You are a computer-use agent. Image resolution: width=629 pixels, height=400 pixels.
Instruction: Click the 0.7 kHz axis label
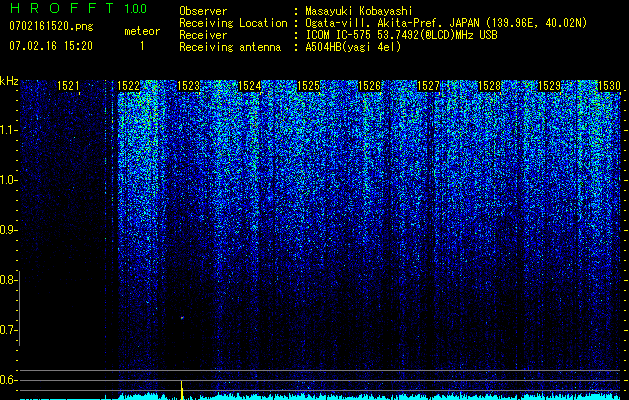tap(7, 330)
